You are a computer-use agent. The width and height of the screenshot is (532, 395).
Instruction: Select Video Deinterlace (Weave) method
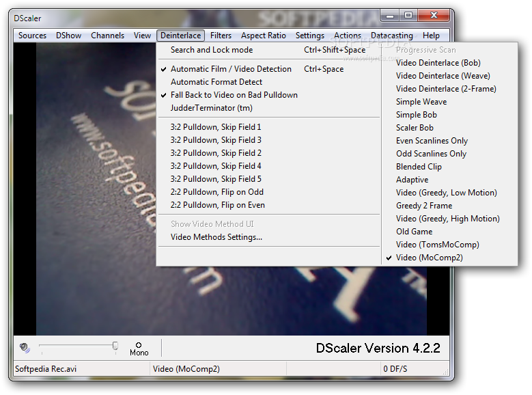pos(450,76)
